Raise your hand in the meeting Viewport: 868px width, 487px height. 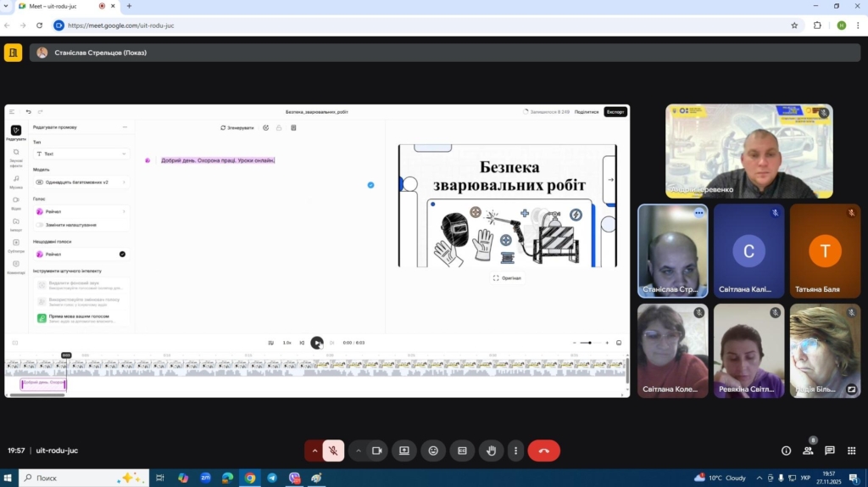click(x=491, y=451)
